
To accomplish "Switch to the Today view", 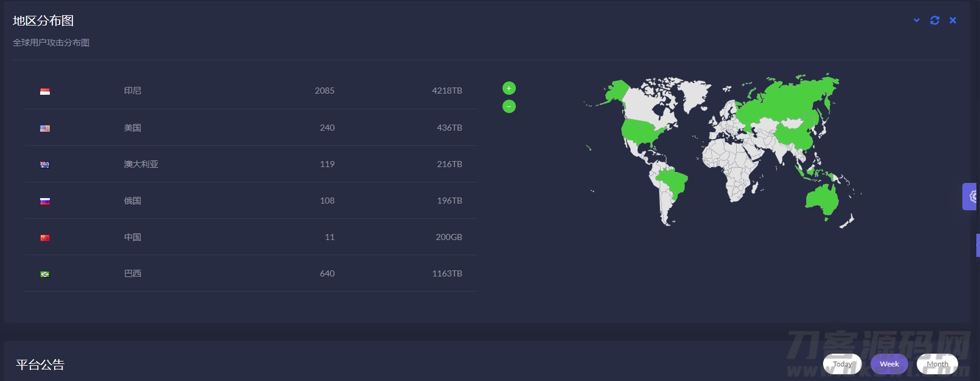I will [x=842, y=364].
